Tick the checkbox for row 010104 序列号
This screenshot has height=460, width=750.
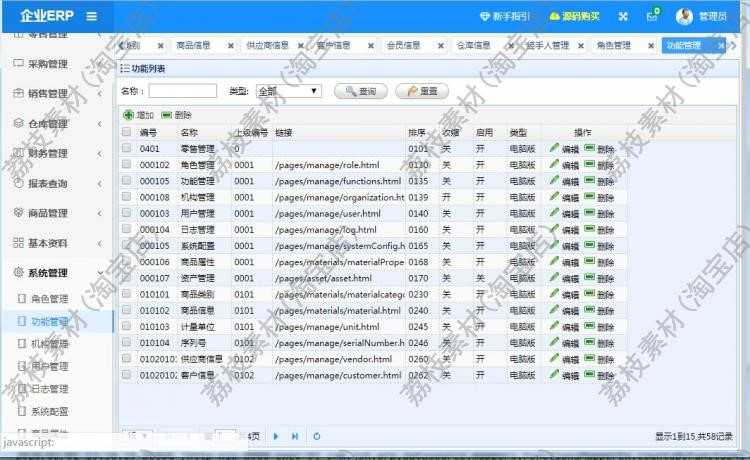pos(126,342)
